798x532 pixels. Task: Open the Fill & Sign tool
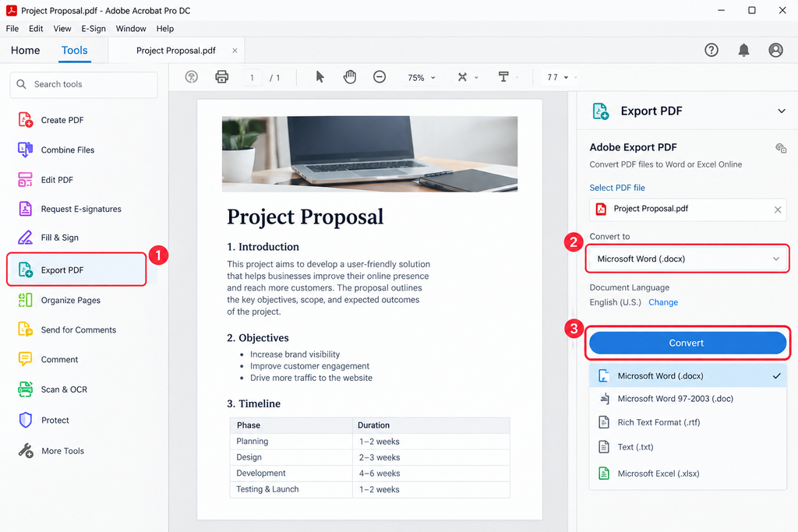[x=48, y=238]
